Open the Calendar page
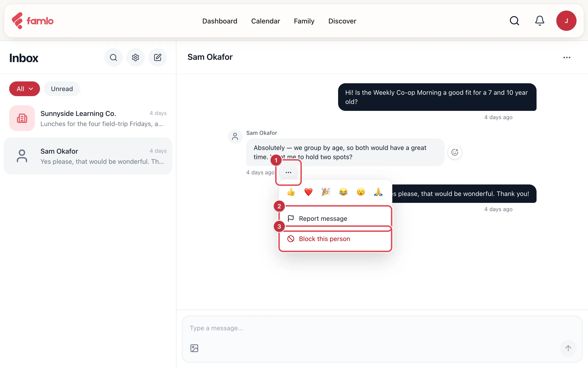The width and height of the screenshot is (588, 368). coord(266,21)
